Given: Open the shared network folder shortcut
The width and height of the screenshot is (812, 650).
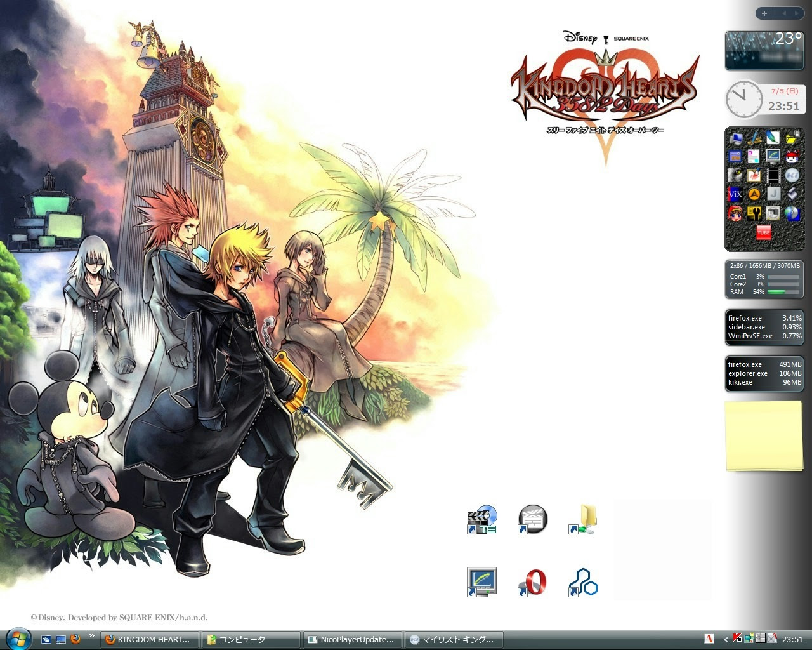Looking at the screenshot, I should pos(582,519).
